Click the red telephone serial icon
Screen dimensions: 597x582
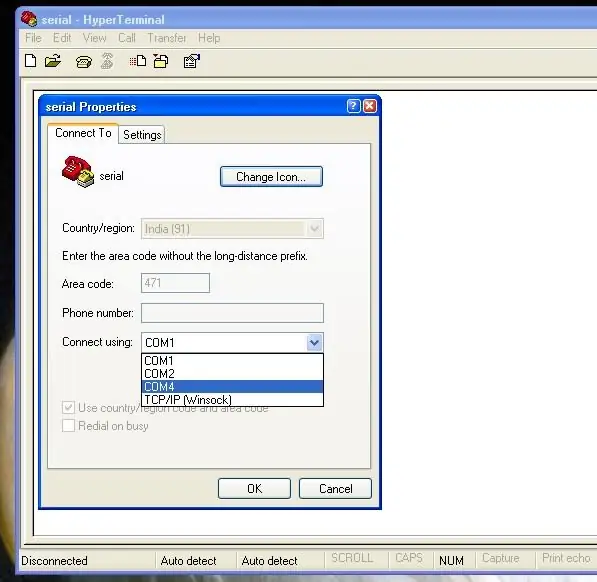[78, 172]
